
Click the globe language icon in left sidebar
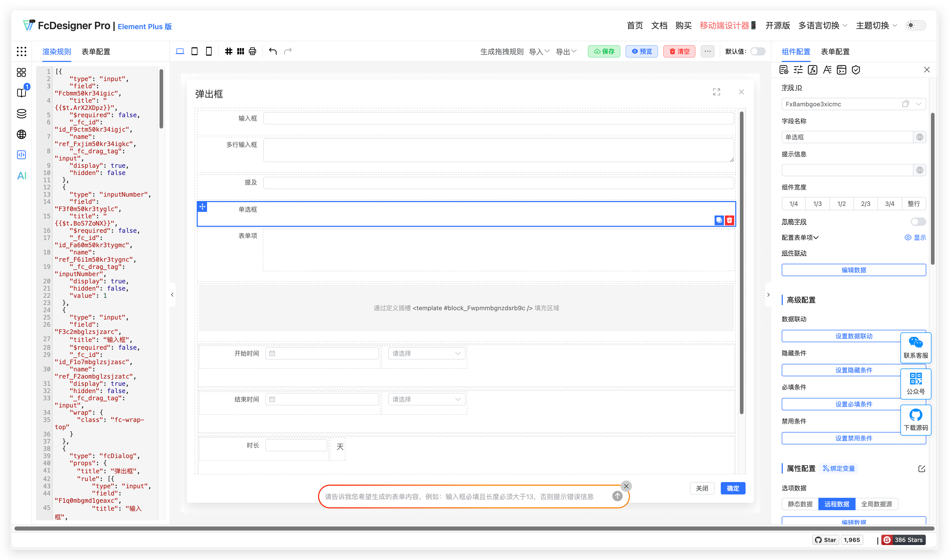21,134
